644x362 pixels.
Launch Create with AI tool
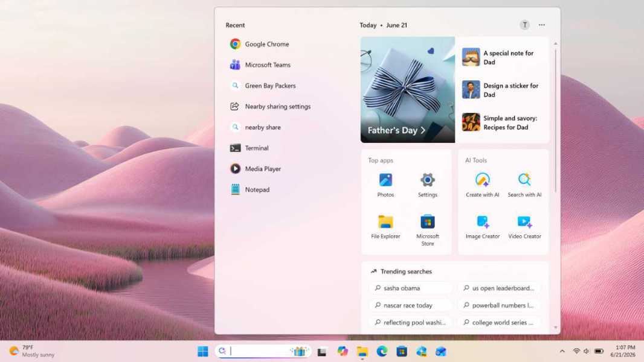483,185
